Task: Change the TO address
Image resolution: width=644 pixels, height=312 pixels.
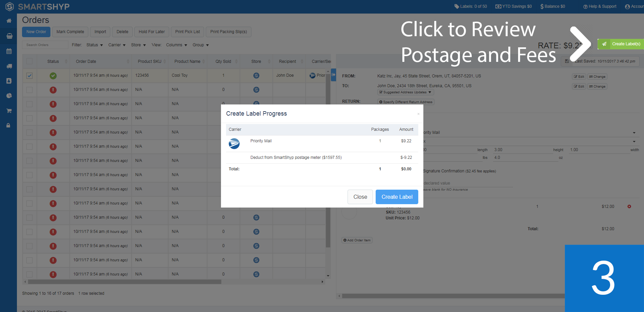Action: tap(597, 87)
